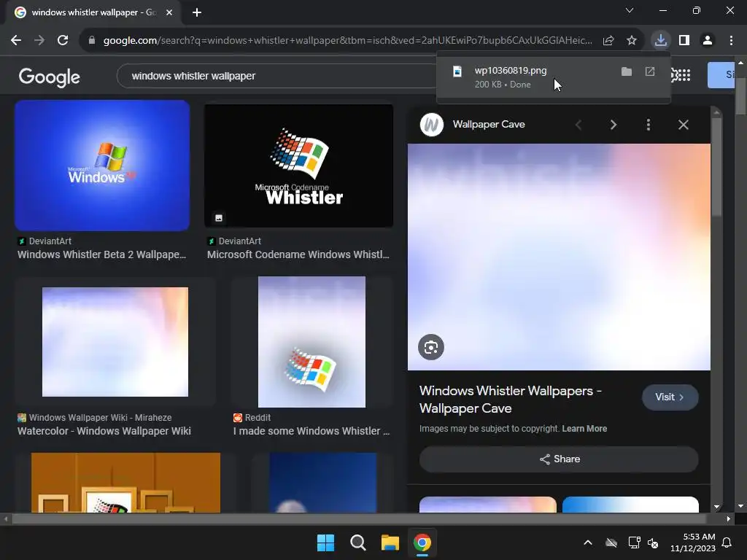Bookmark this tab with star icon
747x560 pixels.
632,41
